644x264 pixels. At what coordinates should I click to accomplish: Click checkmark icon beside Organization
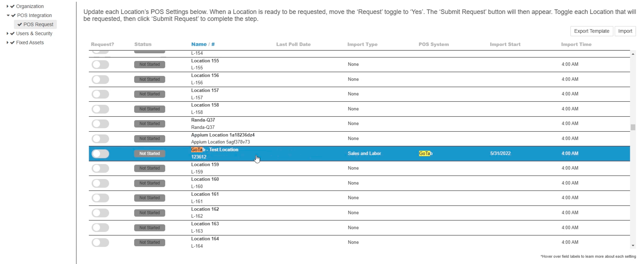12,6
